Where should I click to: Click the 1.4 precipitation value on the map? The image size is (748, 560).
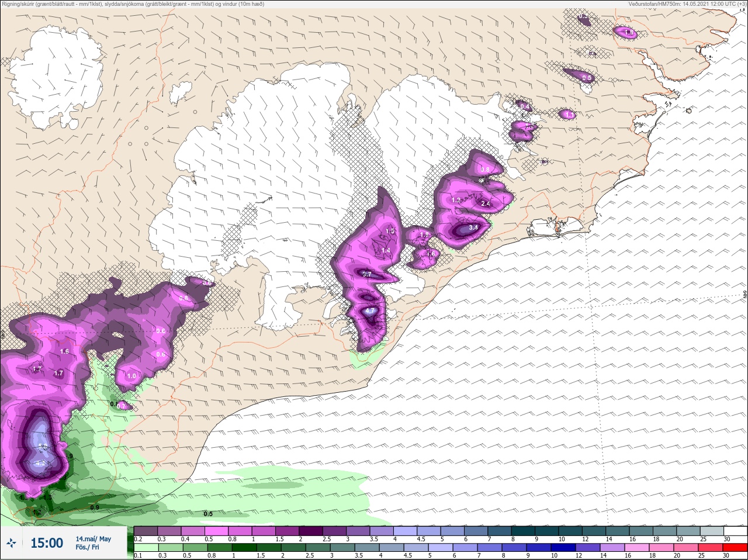386,250
